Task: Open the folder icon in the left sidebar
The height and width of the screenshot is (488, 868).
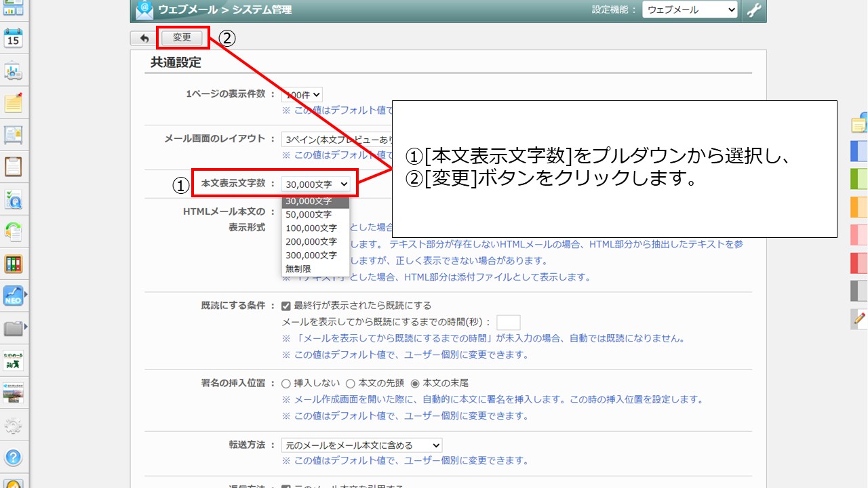Action: tap(14, 327)
